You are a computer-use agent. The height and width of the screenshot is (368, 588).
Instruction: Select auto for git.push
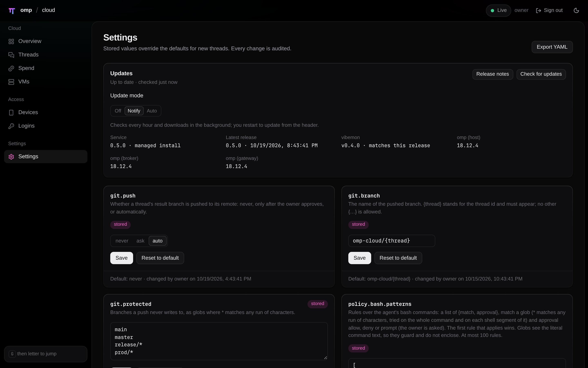157,241
